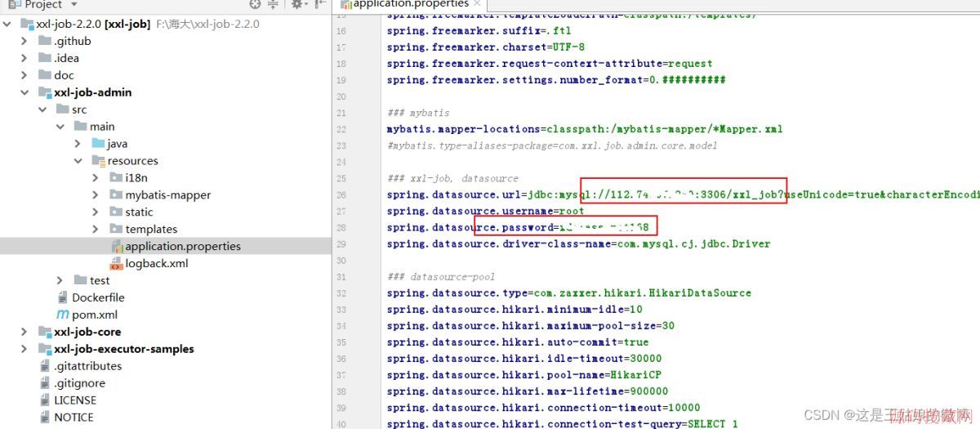980x429 pixels.
Task: Expand the doc folder
Action: (25, 75)
